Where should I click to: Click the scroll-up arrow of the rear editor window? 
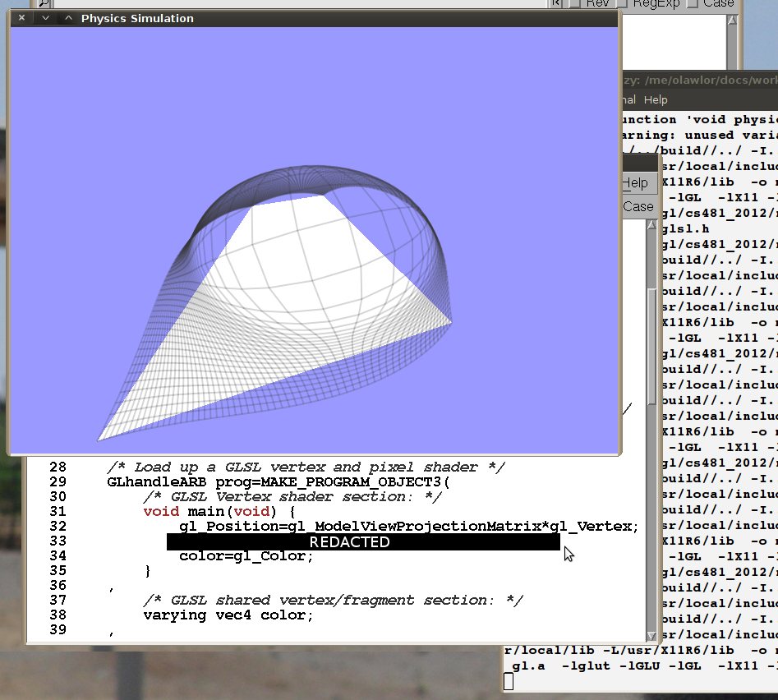[x=732, y=20]
